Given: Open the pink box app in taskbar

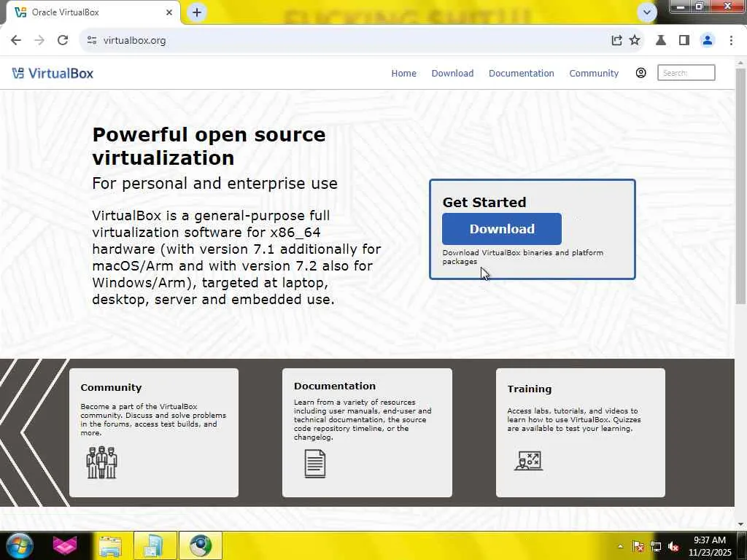Looking at the screenshot, I should 65,545.
